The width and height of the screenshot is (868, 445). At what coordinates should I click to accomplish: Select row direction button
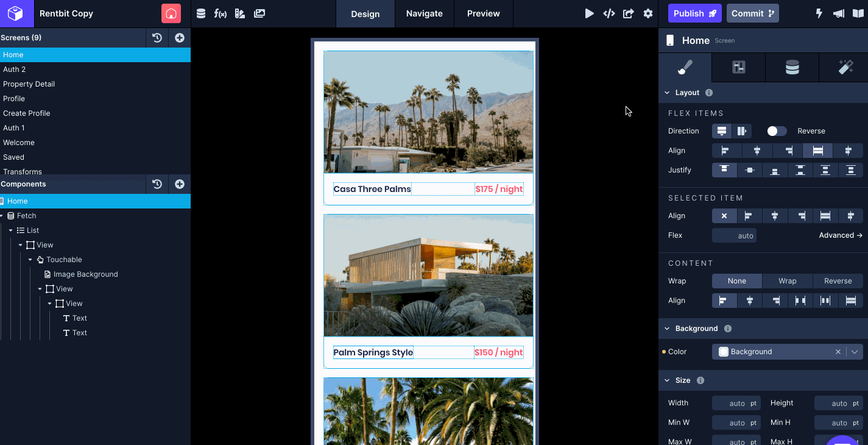741,131
